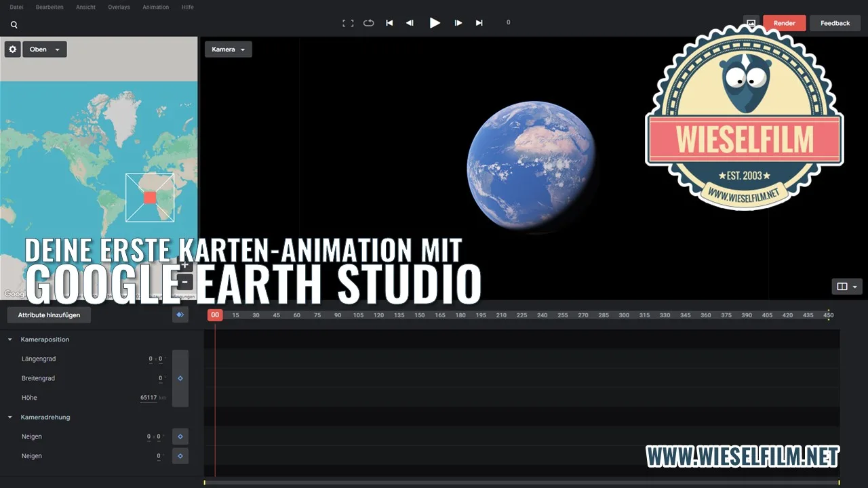
Task: Collapse the Kameradrehung group
Action: 10,418
